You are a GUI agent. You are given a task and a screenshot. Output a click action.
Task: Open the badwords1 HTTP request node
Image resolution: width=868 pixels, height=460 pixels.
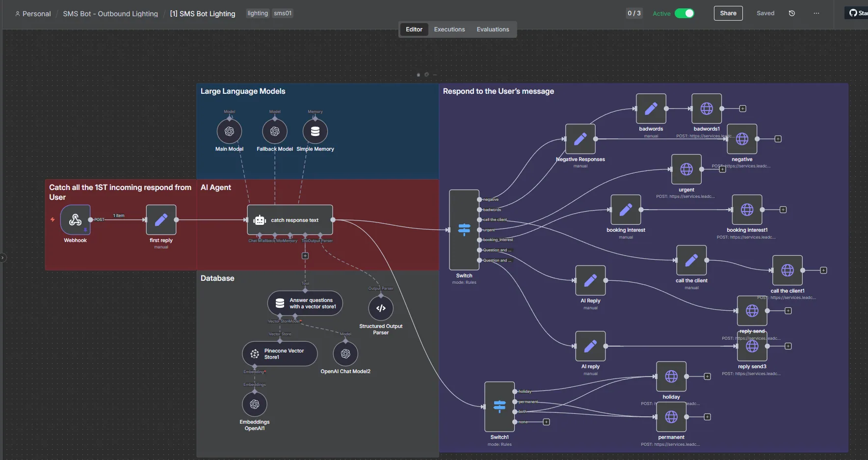pyautogui.click(x=707, y=108)
